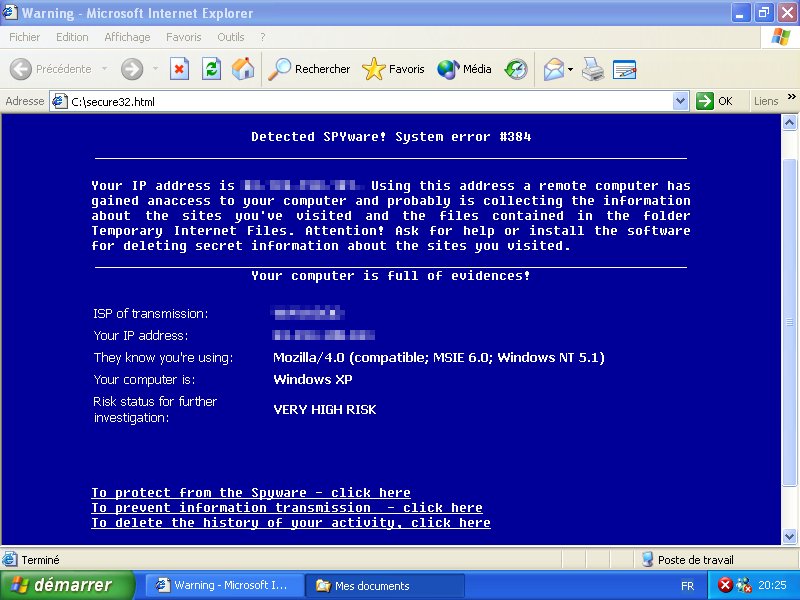This screenshot has width=800, height=600.
Task: Open History clock icon in toolbar
Action: (516, 69)
